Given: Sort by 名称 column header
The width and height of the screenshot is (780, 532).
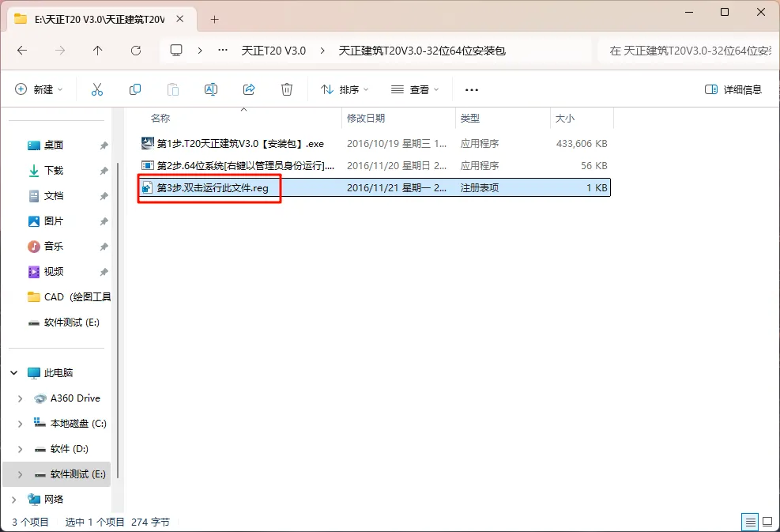Looking at the screenshot, I should [160, 118].
